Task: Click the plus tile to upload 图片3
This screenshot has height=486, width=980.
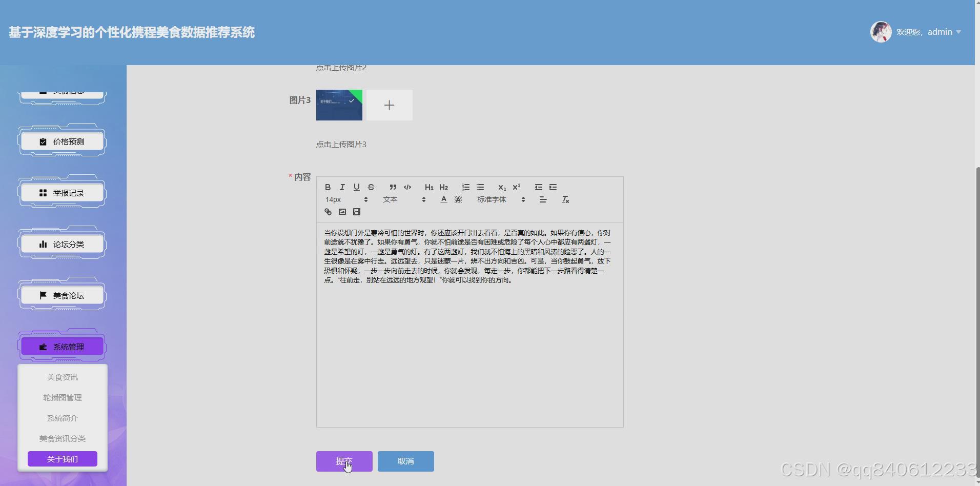Action: [390, 105]
